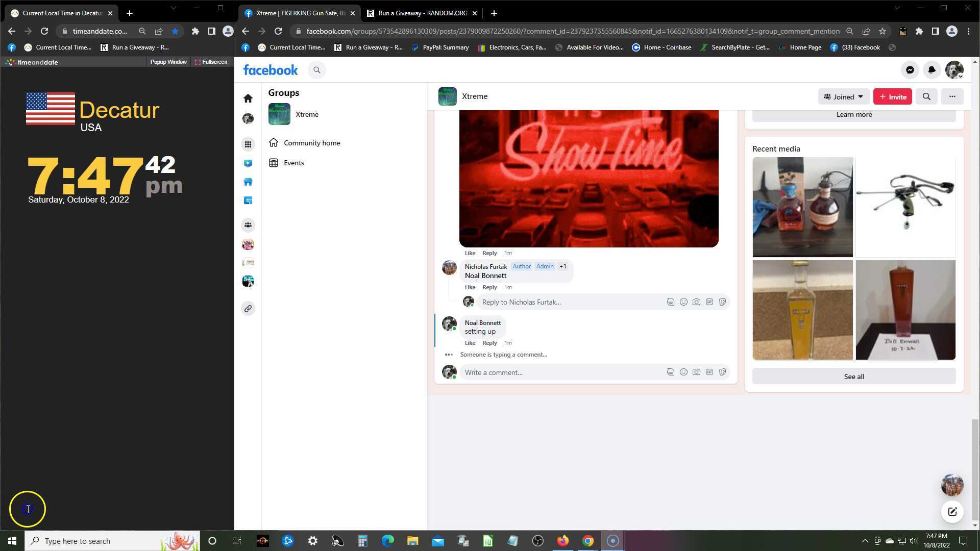Open Chrome from the Windows taskbar

[588, 541]
